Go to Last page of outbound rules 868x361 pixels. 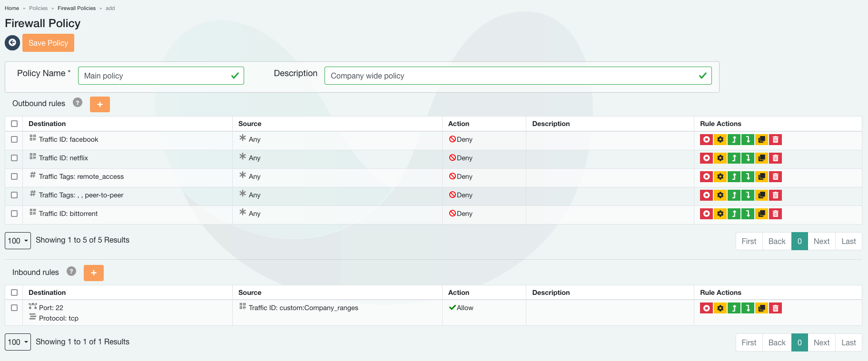(849, 241)
